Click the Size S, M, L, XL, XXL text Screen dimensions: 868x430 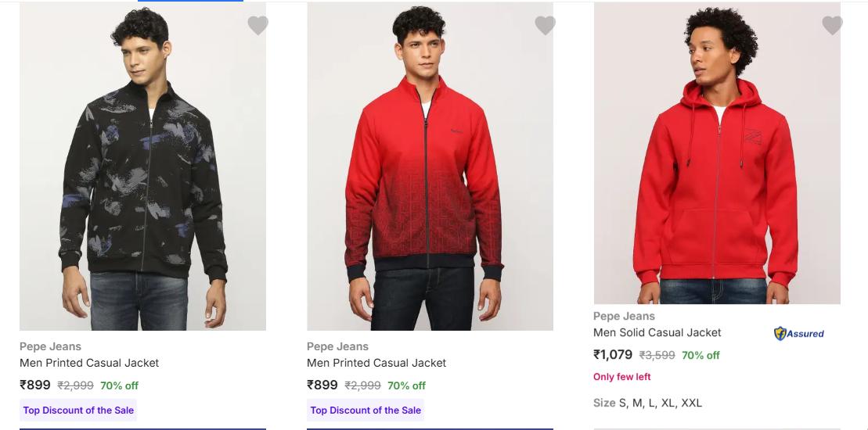pyautogui.click(x=647, y=403)
